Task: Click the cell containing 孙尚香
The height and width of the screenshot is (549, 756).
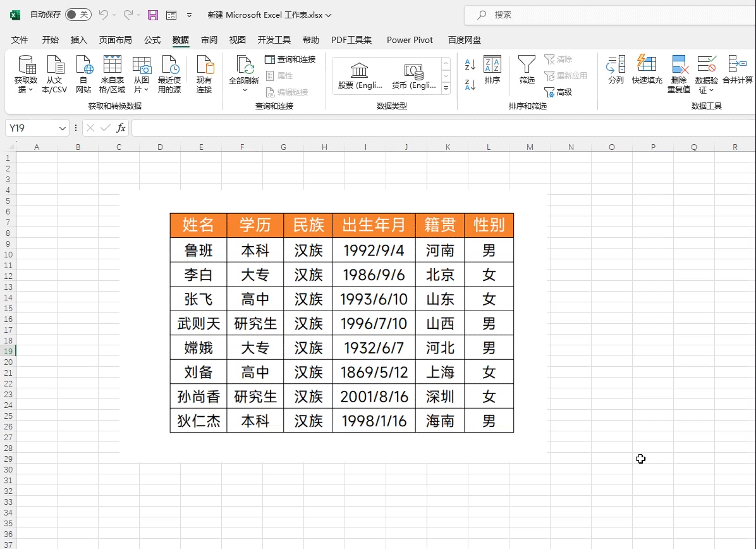Action: click(198, 397)
